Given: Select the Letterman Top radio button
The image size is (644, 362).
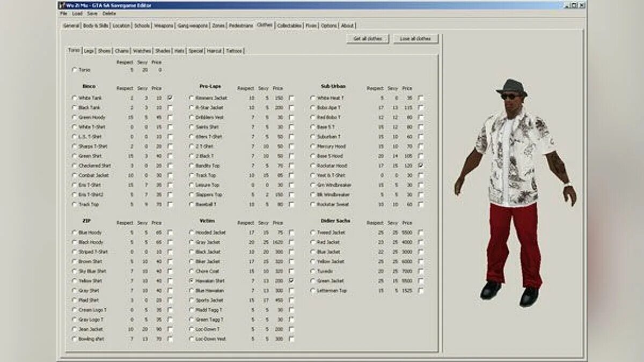Looking at the screenshot, I should coord(313,291).
